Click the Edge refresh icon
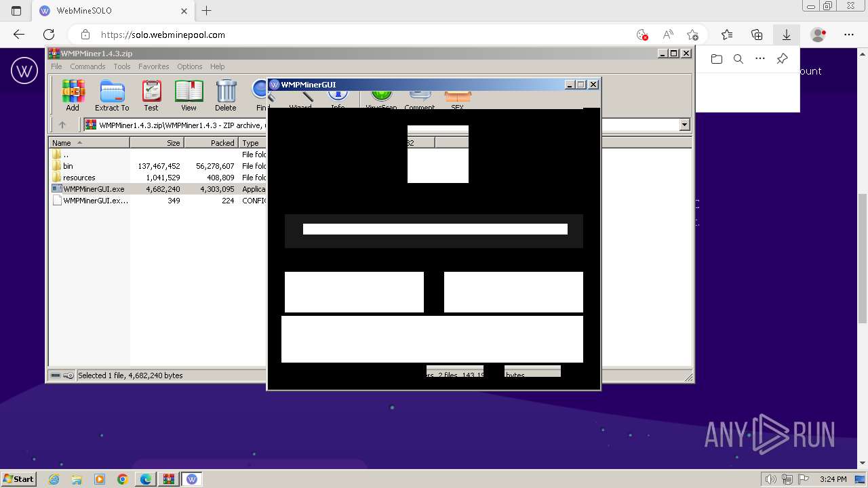868x488 pixels. [49, 35]
